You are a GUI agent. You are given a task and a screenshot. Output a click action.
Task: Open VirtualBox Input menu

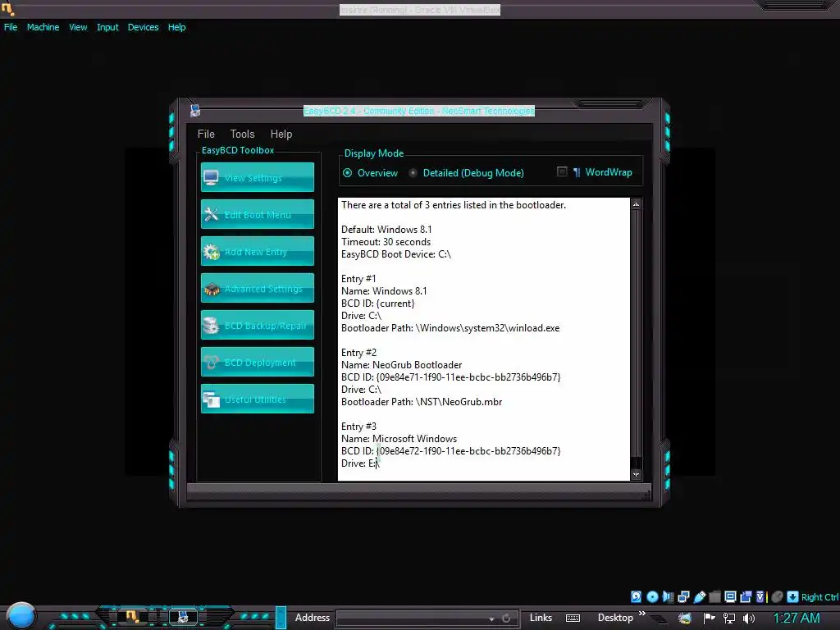(x=107, y=27)
